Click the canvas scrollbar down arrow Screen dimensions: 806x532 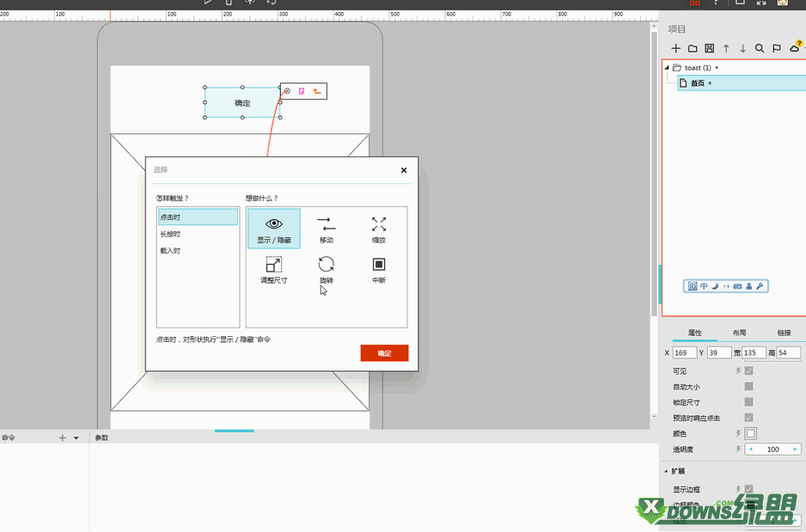pyautogui.click(x=655, y=416)
